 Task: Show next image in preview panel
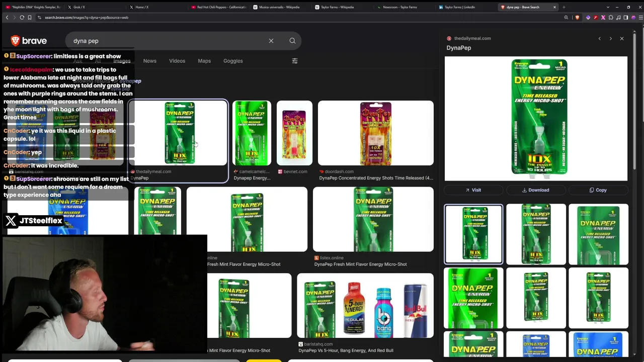[610, 39]
